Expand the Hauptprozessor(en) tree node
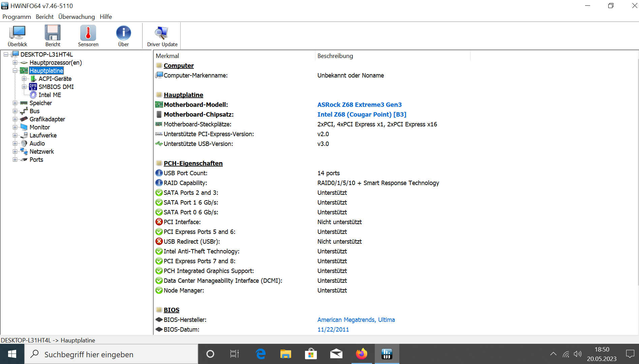This screenshot has height=364, width=639. click(15, 63)
